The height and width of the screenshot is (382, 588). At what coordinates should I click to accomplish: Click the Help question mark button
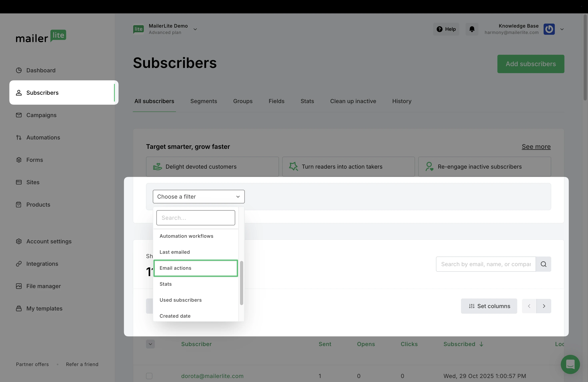point(446,29)
